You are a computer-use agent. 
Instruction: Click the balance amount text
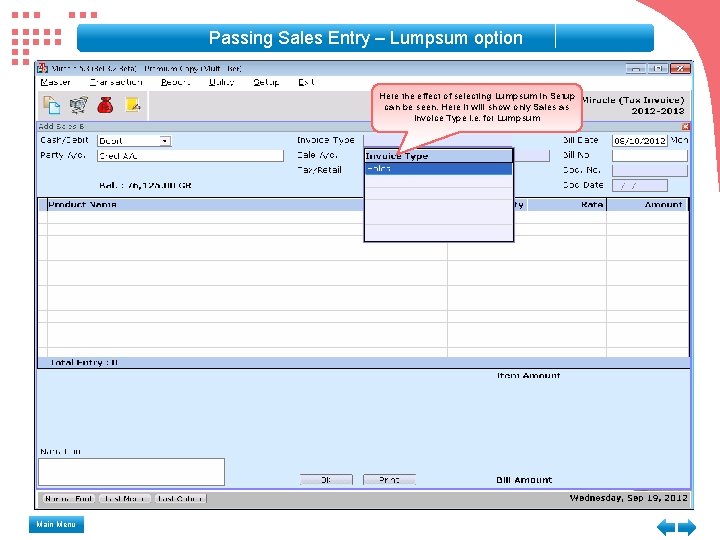(x=145, y=186)
